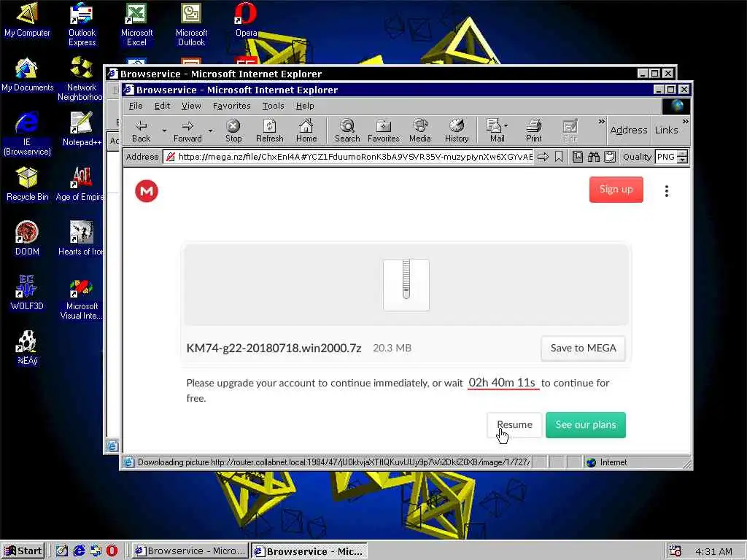Click the bookmark icon in address toolbar

coord(559,157)
